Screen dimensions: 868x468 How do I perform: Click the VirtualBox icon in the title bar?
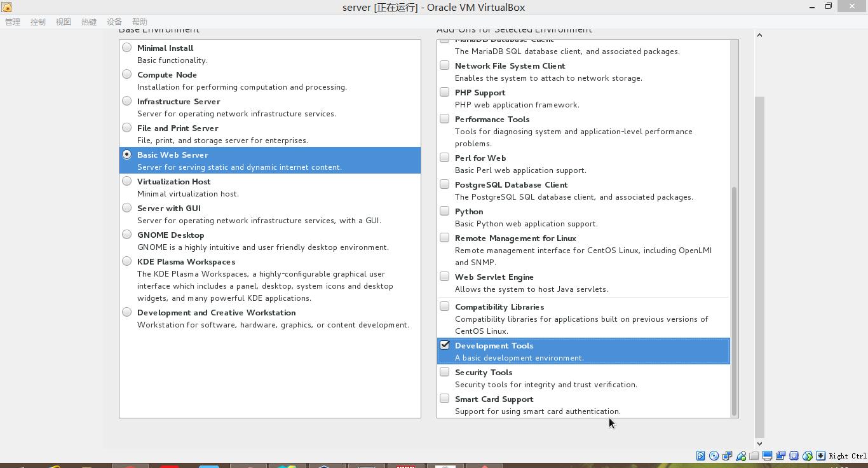pos(6,7)
